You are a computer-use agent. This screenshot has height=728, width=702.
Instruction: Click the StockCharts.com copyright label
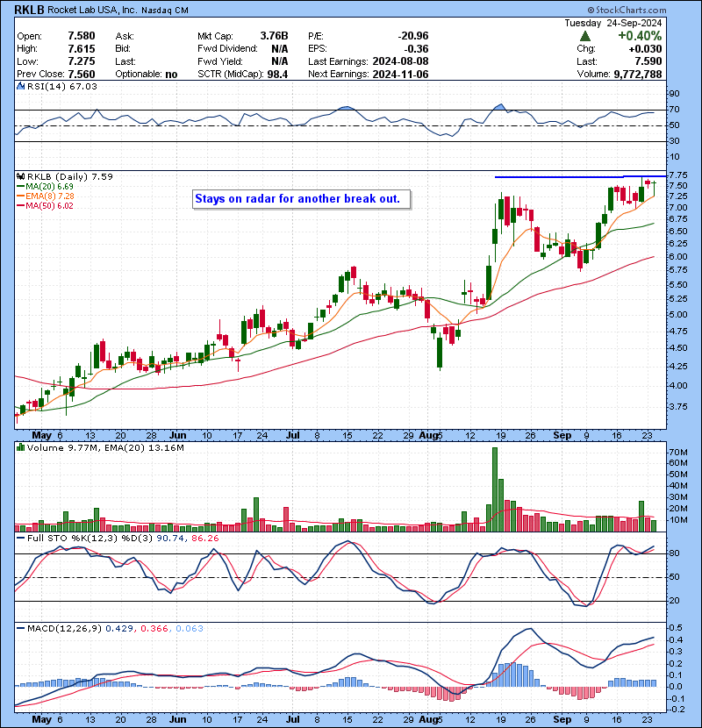point(627,10)
